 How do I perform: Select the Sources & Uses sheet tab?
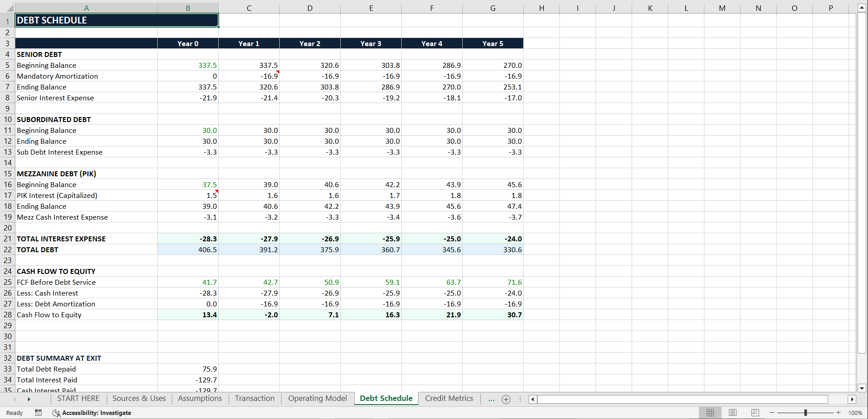pyautogui.click(x=139, y=398)
